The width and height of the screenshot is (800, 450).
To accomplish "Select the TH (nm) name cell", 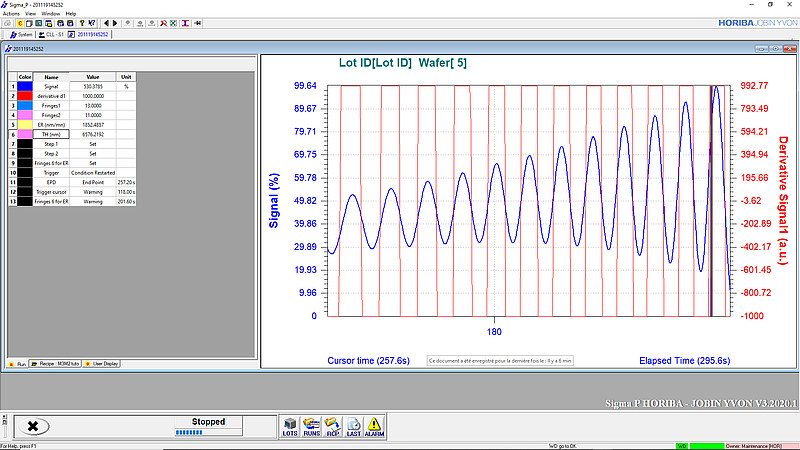I will pyautogui.click(x=51, y=134).
